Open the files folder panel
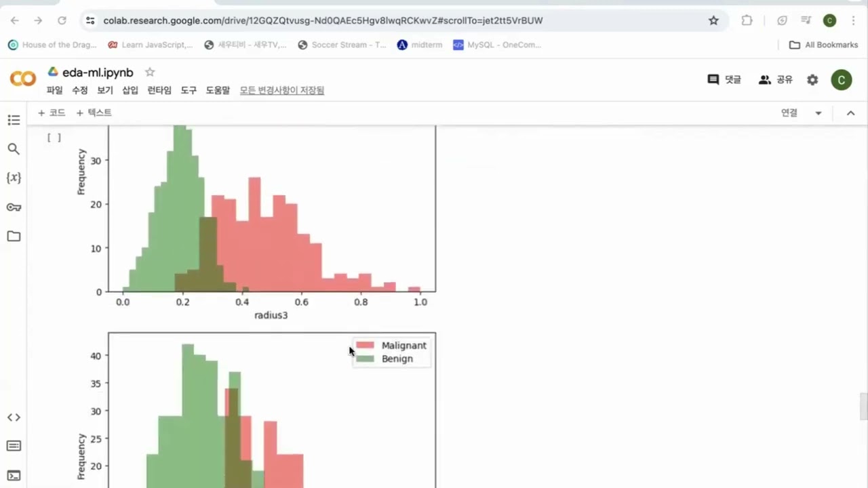The height and width of the screenshot is (488, 868). coord(14,236)
